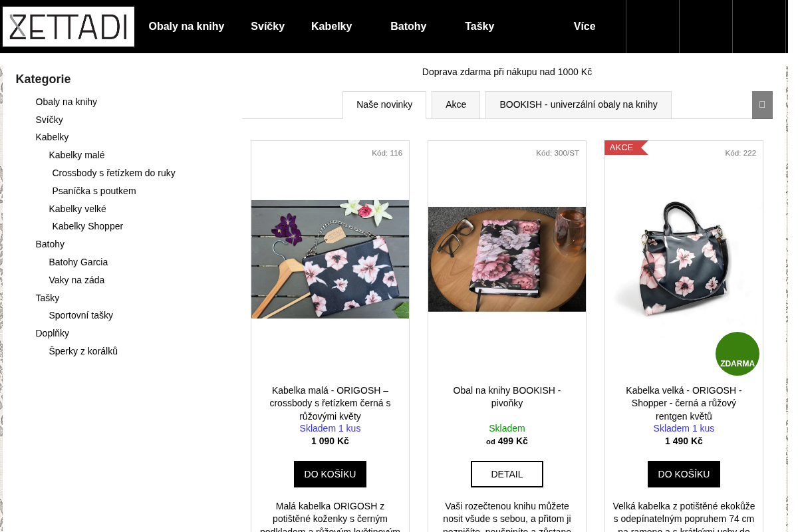
Task: Switch to the Akce tab
Action: tap(456, 105)
